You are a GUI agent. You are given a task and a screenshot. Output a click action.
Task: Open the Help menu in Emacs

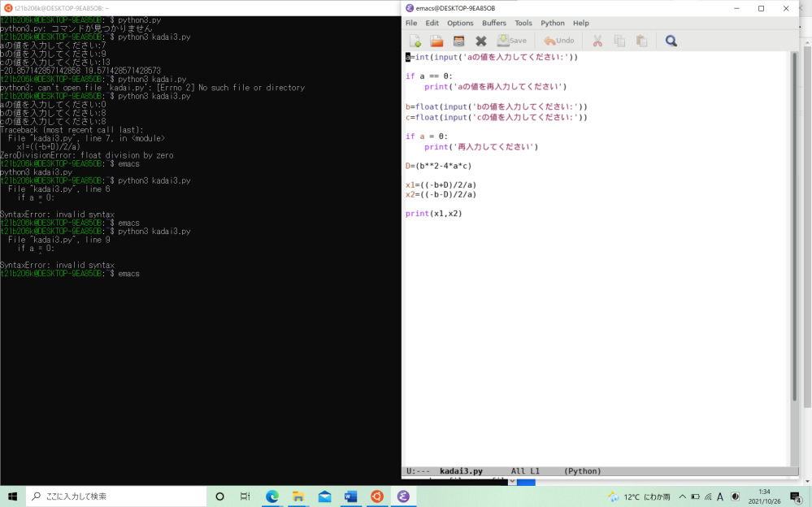point(580,23)
